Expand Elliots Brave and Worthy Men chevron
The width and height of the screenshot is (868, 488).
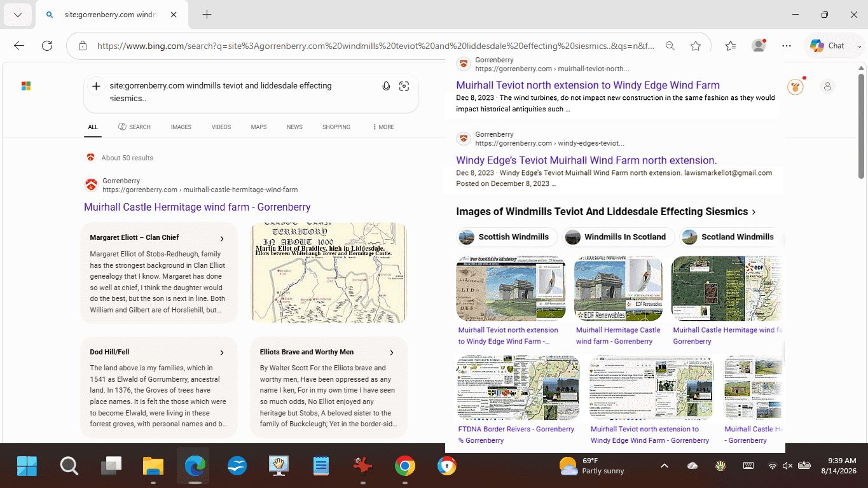pos(392,352)
